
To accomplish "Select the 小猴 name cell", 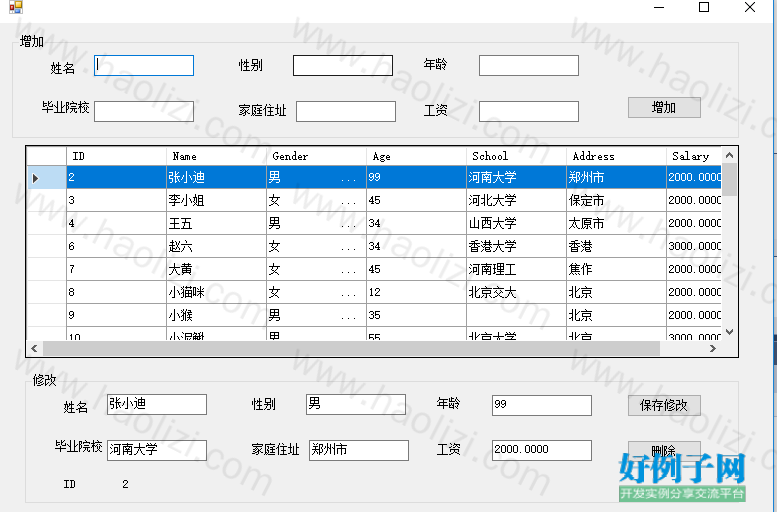I will [217, 315].
